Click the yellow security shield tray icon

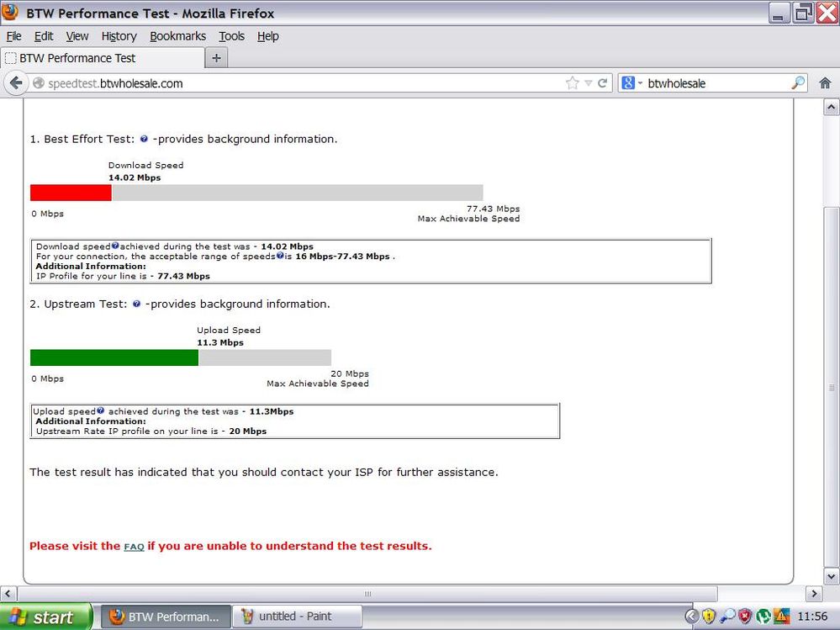(709, 617)
